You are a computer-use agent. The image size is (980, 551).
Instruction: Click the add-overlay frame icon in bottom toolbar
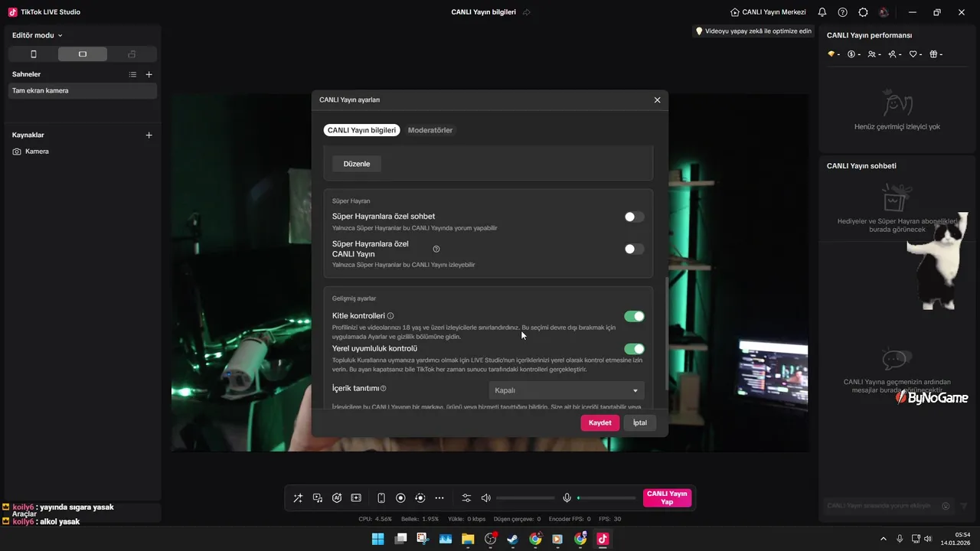point(356,498)
